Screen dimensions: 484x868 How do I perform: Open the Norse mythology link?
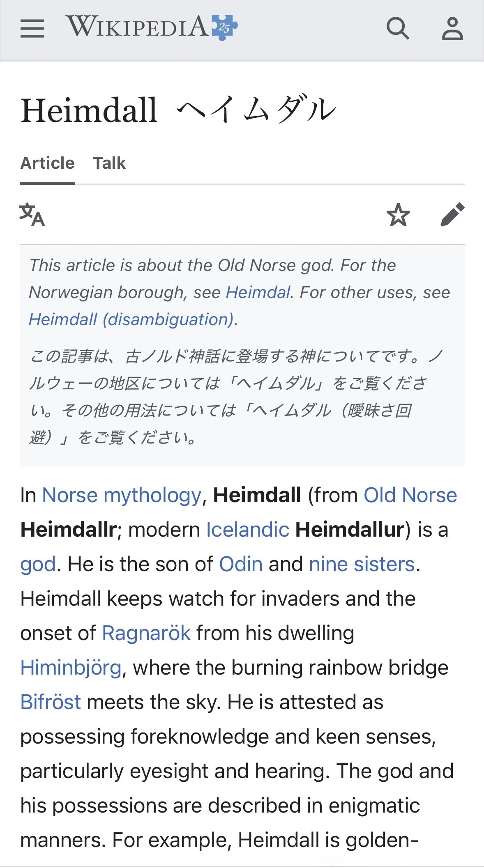point(122,495)
